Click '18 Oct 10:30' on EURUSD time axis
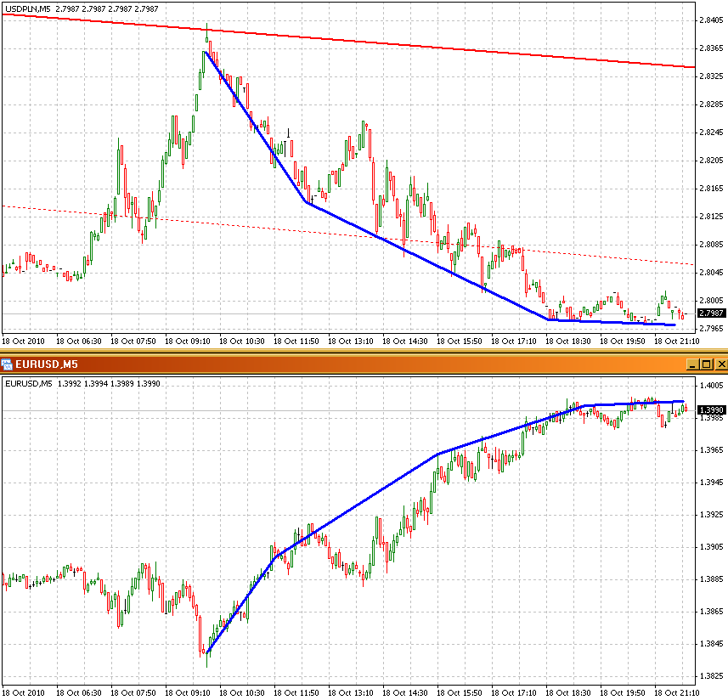This screenshot has width=728, height=700. pos(242,693)
